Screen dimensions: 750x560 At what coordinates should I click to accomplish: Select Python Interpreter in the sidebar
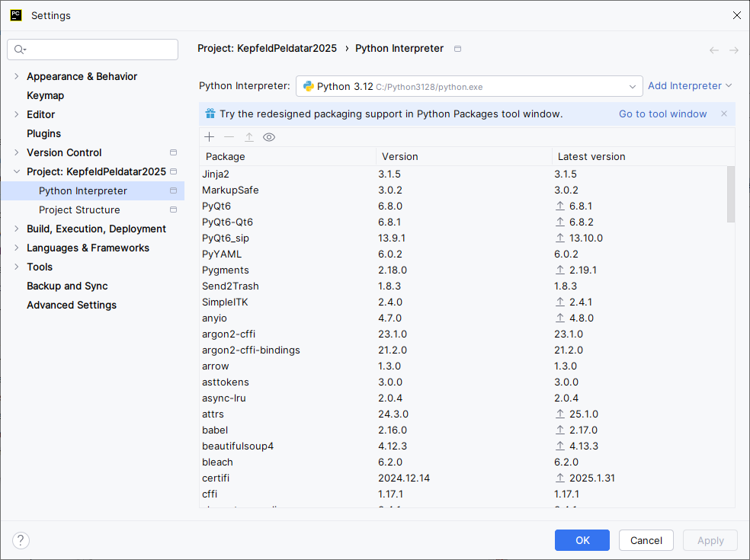click(93, 190)
